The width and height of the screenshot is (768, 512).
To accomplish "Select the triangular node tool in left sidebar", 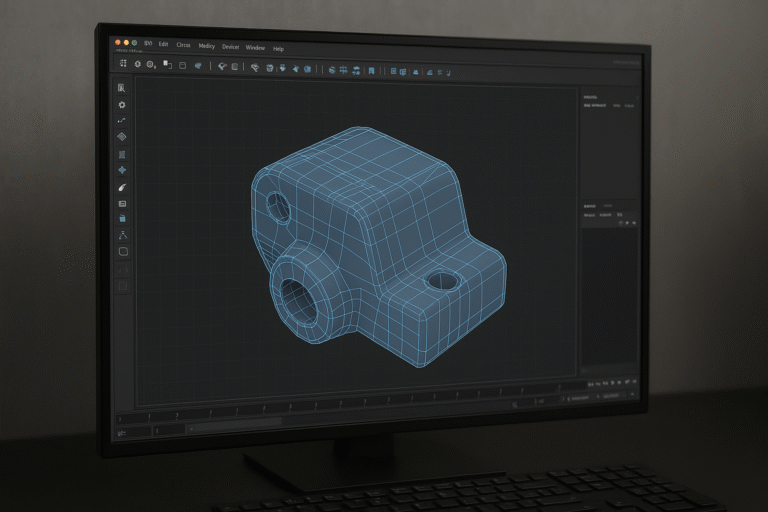I will point(122,235).
